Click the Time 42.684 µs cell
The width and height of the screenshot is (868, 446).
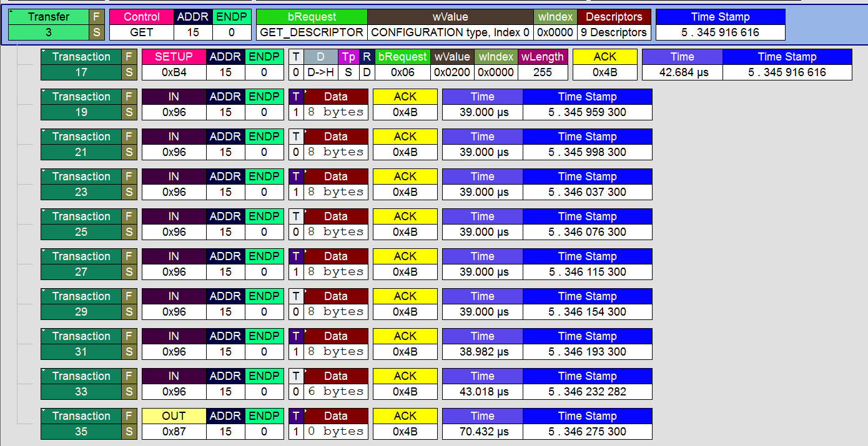click(x=683, y=64)
